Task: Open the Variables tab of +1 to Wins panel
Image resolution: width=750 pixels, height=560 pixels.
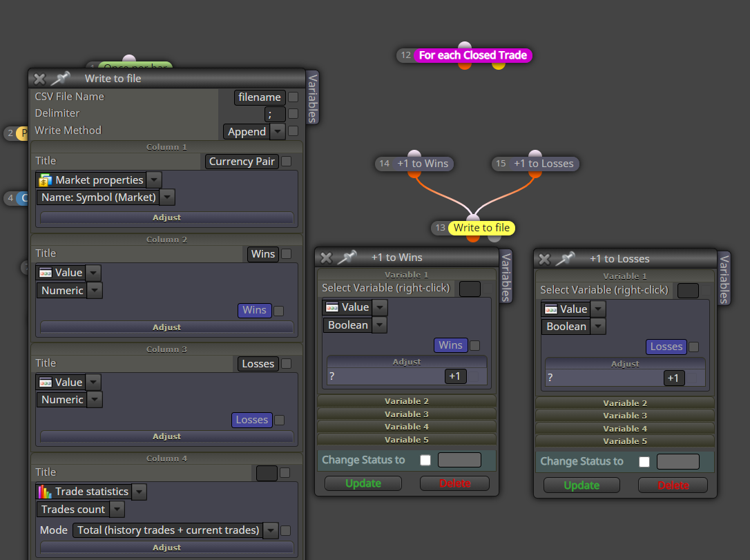Action: tap(506, 277)
